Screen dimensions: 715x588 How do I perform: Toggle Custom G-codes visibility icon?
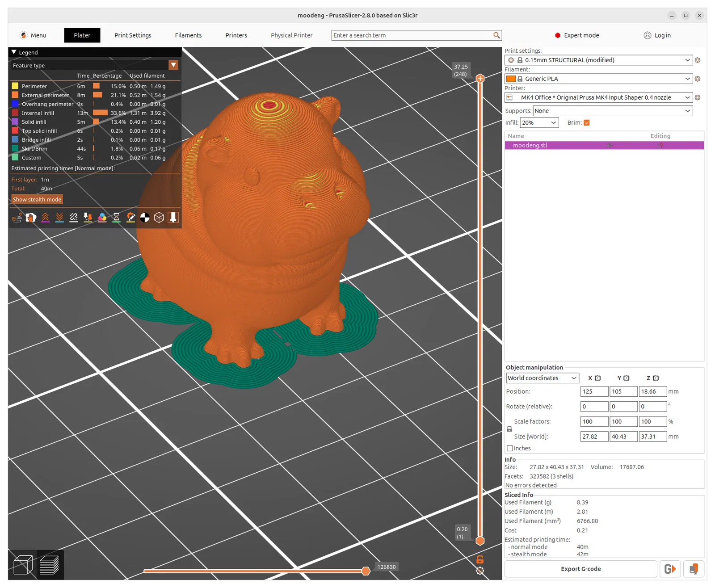(x=130, y=218)
